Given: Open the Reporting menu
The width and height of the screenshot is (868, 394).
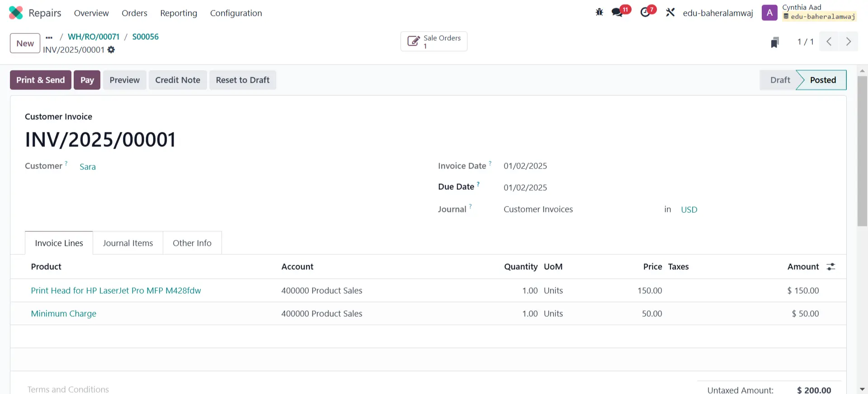Looking at the screenshot, I should (178, 13).
